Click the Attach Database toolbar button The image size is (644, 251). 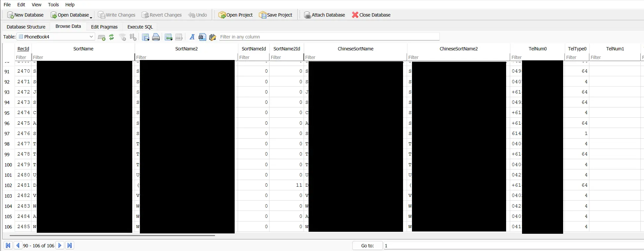[x=324, y=15]
